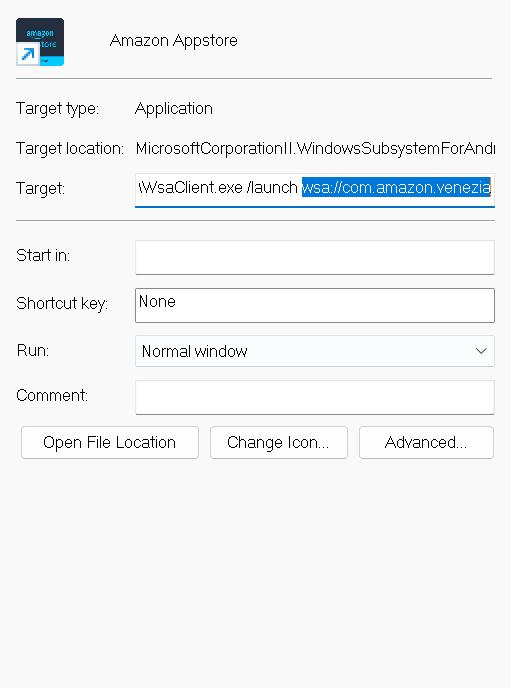Screen dimensions: 511x688
Task: Click the Advanced... button
Action: [426, 442]
